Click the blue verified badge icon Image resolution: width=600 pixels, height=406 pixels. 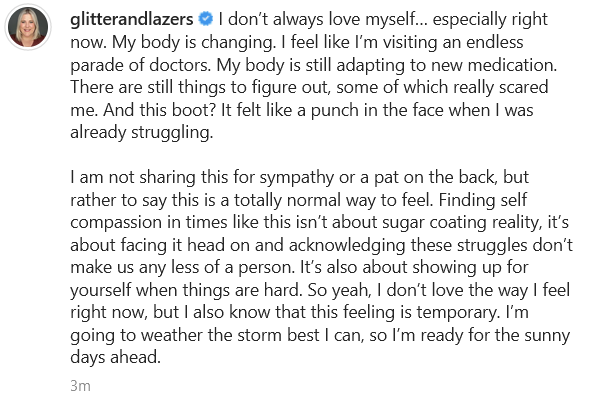[x=206, y=19]
